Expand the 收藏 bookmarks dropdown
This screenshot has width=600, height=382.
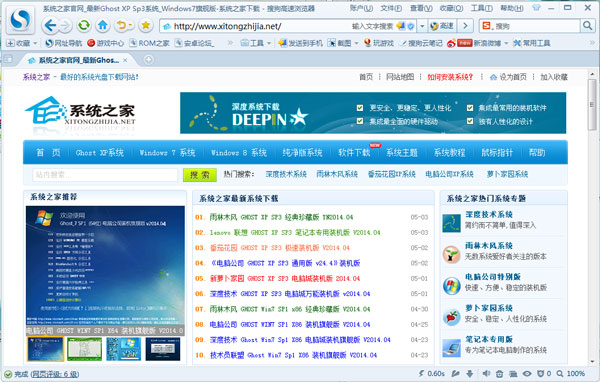pyautogui.click(x=35, y=43)
